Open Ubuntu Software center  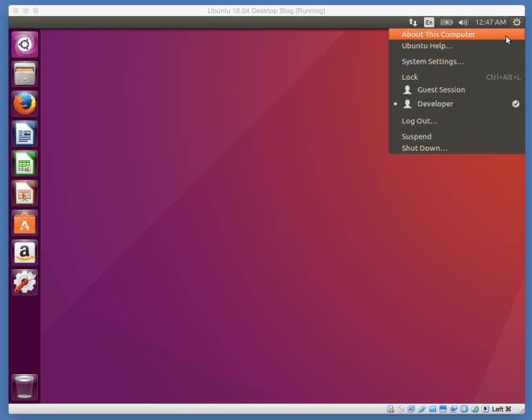[x=24, y=223]
